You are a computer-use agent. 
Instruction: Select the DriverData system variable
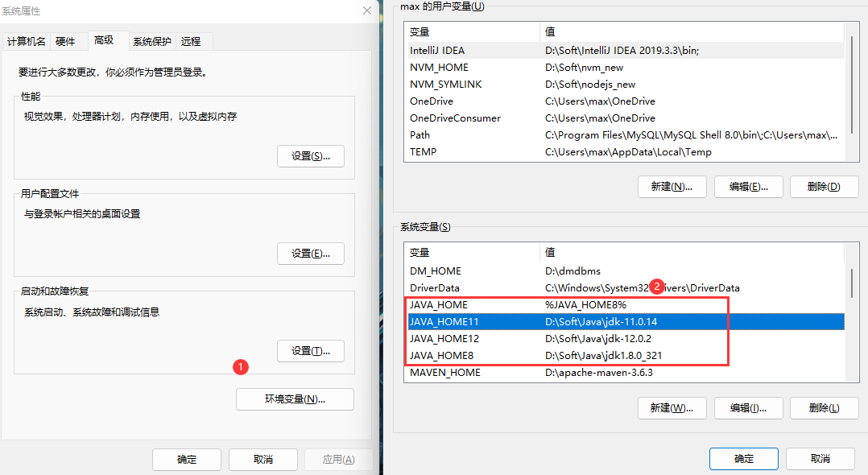(625, 288)
